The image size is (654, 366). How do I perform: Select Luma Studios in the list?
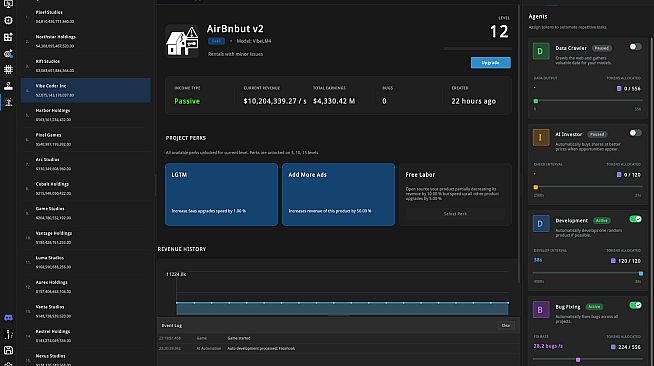86,262
